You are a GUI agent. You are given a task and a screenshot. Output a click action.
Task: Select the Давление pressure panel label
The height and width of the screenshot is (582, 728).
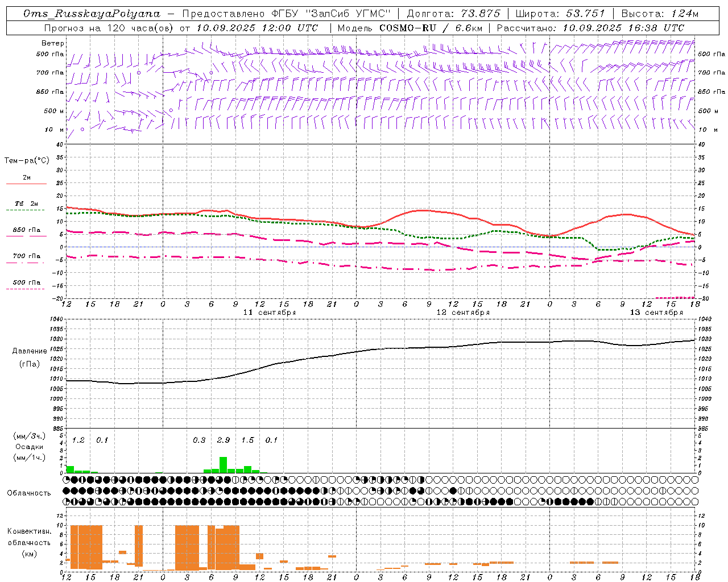pyautogui.click(x=30, y=351)
